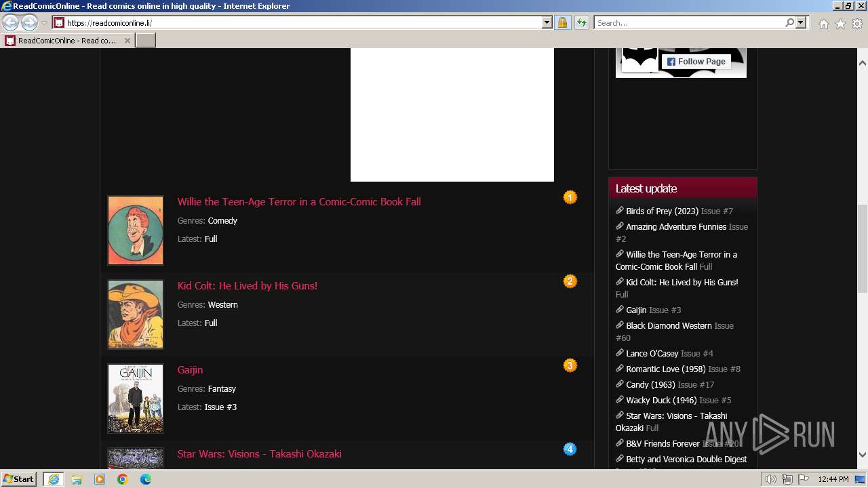Click the refresh page icon
Viewport: 868px width, 488px height.
(581, 22)
